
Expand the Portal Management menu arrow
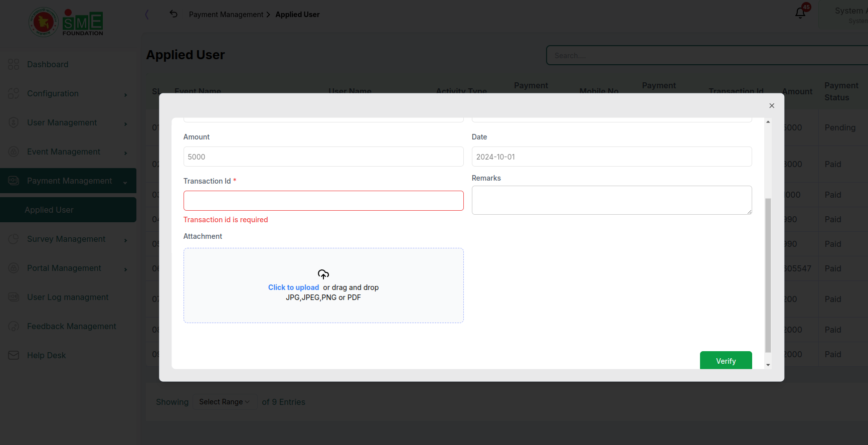coord(125,269)
